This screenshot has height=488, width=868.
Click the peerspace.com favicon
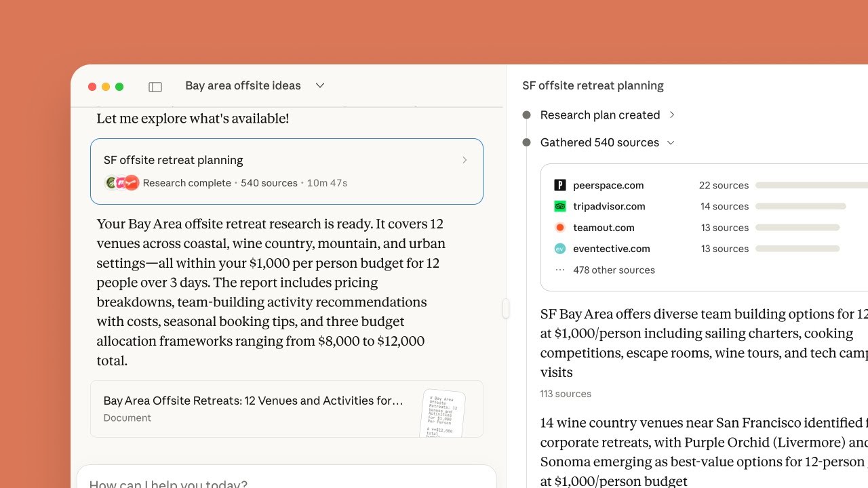coord(560,184)
